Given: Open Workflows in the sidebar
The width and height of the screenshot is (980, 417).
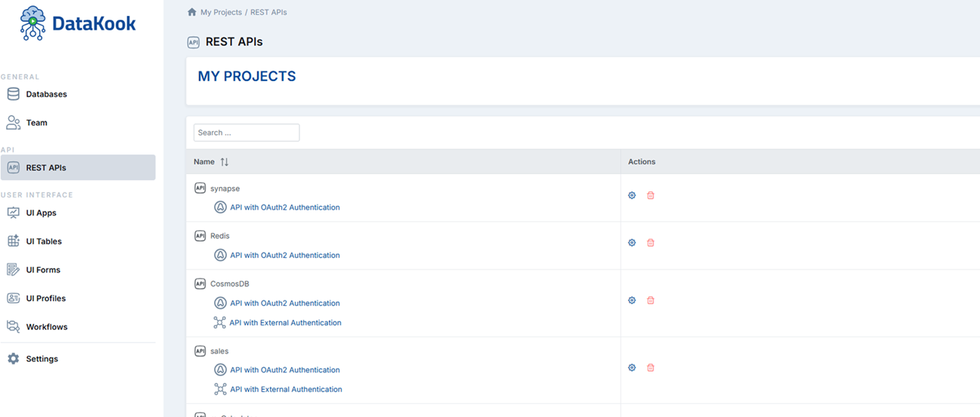Looking at the screenshot, I should (47, 327).
